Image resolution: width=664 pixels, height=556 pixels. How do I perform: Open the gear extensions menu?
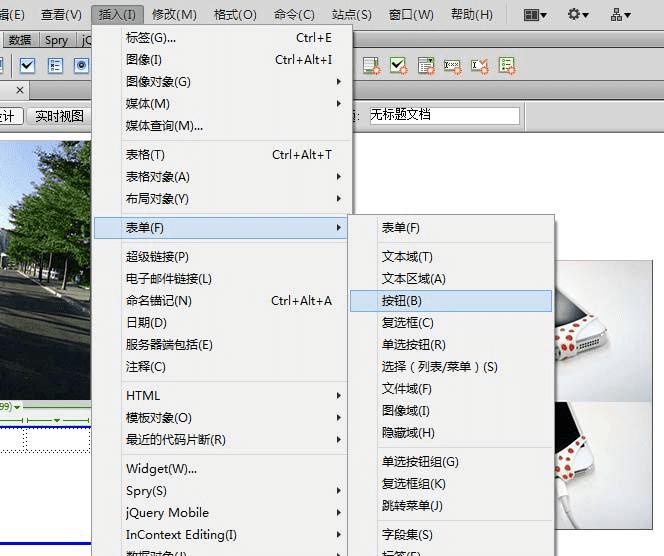click(x=578, y=15)
